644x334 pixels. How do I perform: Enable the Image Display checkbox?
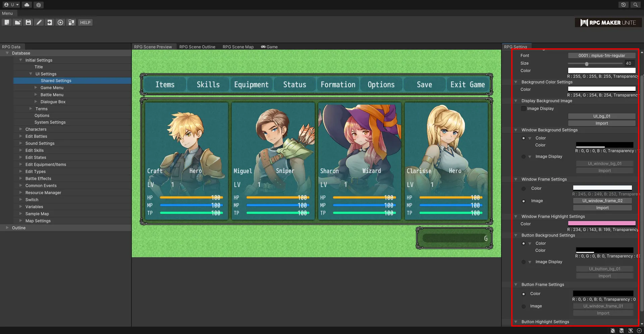click(x=523, y=109)
